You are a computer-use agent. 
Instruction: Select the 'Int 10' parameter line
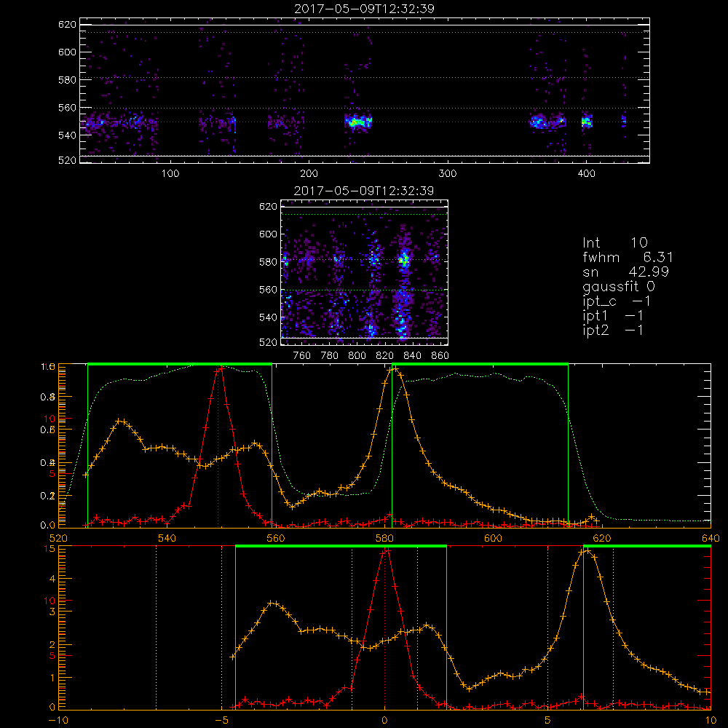coord(614,243)
